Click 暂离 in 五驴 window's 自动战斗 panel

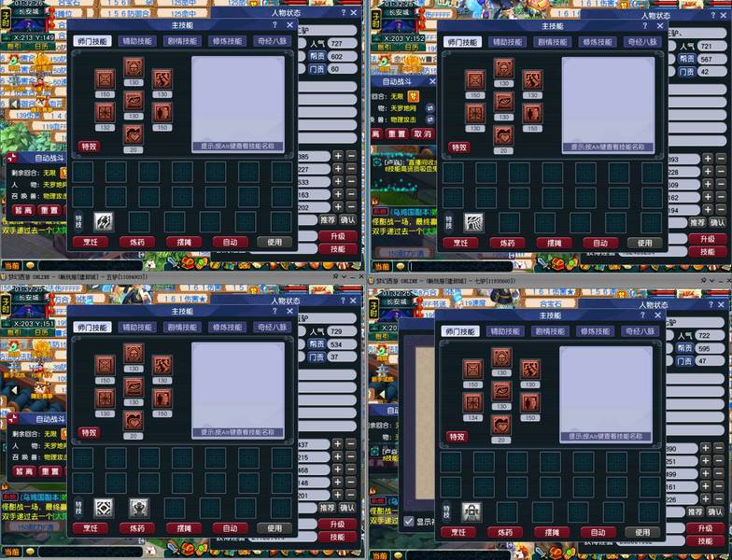(24, 472)
